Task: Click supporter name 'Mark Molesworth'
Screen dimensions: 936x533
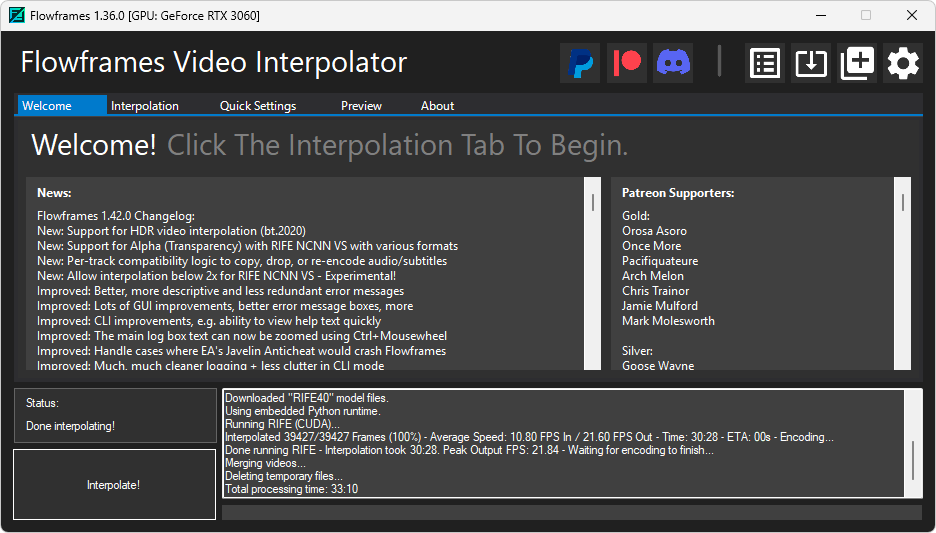Action: (x=668, y=321)
